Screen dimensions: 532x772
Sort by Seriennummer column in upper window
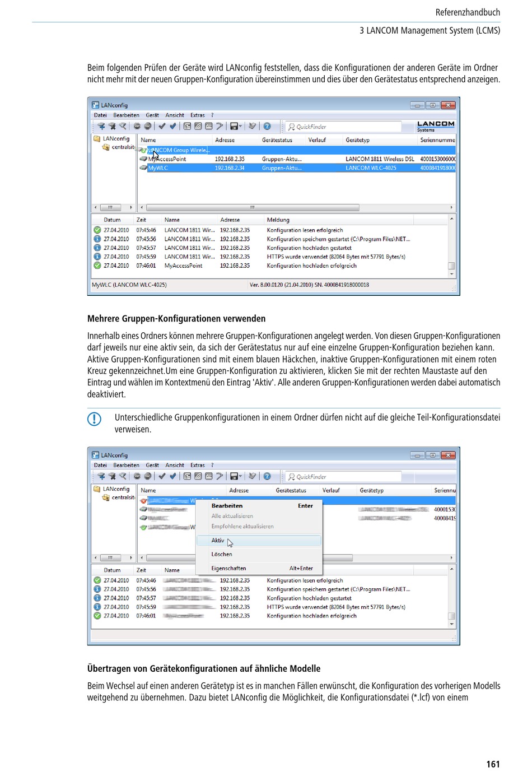[x=437, y=140]
